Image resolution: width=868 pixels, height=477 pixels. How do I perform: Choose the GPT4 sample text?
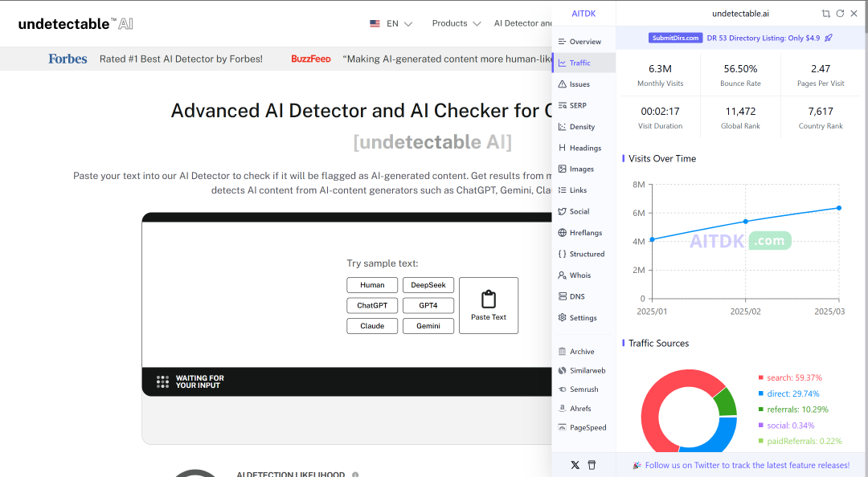tap(428, 305)
